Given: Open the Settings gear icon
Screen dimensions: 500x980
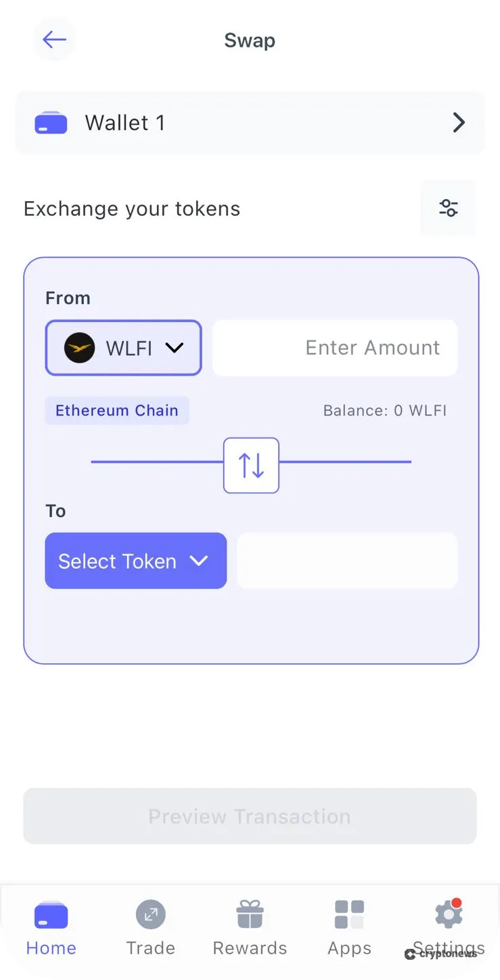Looking at the screenshot, I should [x=448, y=915].
